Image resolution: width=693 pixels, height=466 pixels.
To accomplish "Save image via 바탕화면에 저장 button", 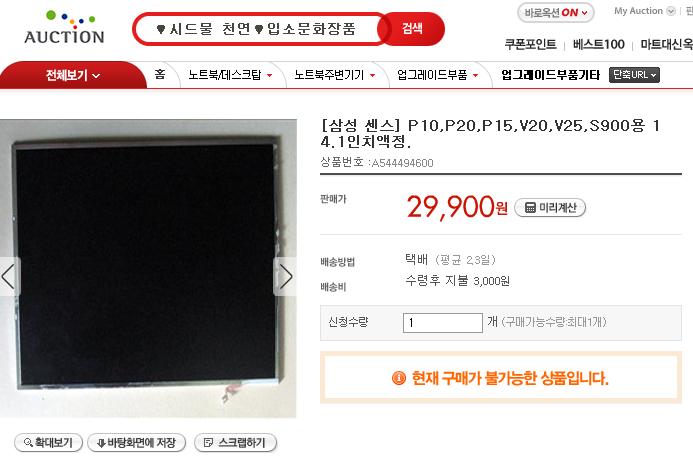I will coord(137,443).
